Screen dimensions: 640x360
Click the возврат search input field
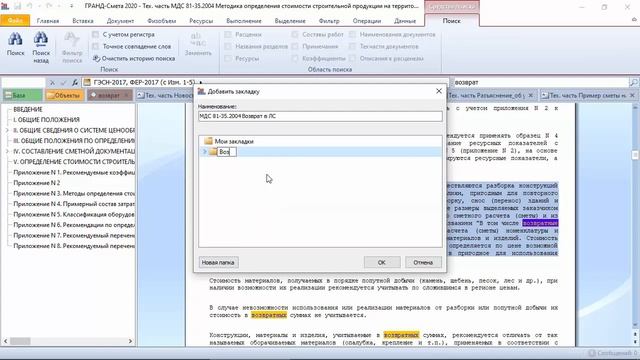[540, 82]
